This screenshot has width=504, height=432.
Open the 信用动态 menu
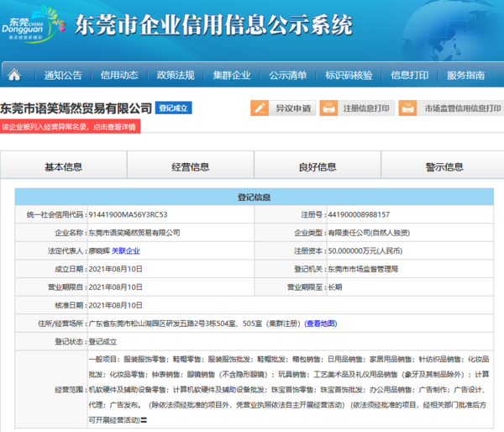coord(119,76)
